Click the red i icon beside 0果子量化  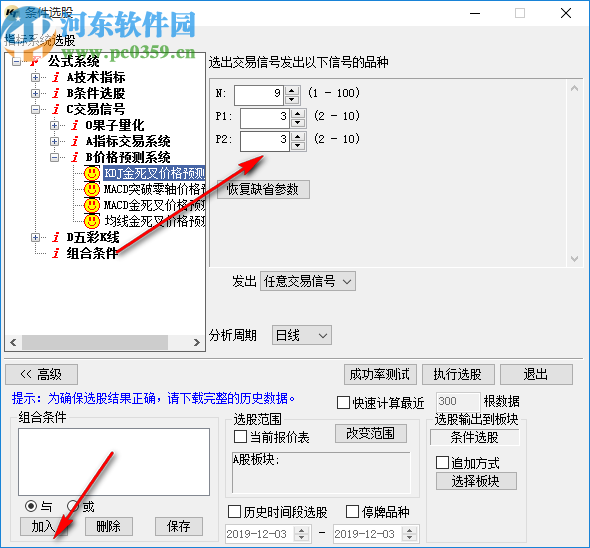tap(75, 125)
